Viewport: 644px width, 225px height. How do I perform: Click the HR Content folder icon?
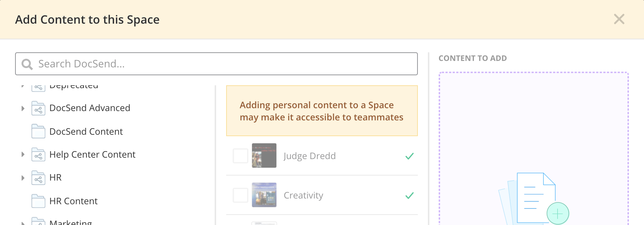pos(38,201)
